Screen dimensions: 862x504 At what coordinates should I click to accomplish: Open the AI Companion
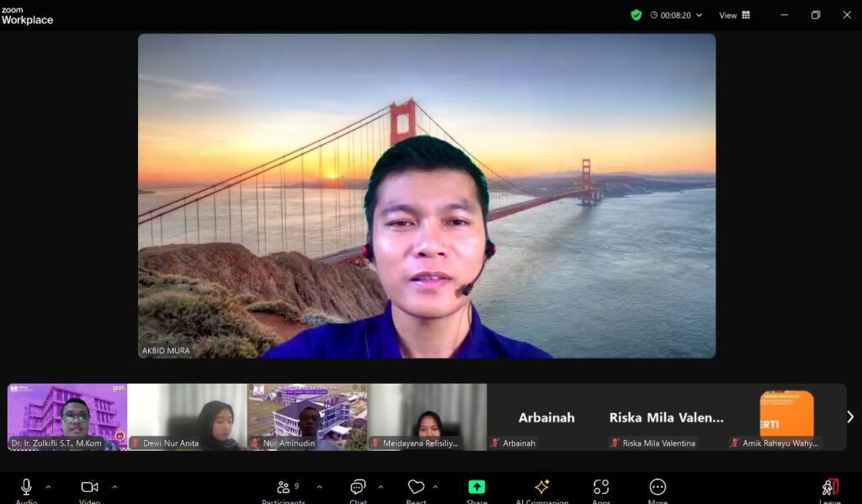(x=541, y=488)
